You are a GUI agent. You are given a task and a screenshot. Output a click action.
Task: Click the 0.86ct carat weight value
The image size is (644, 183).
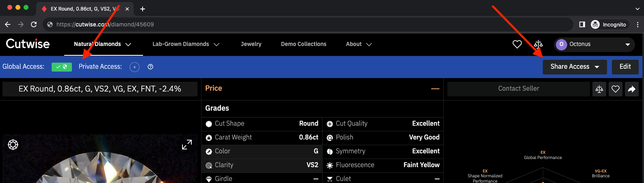coord(309,137)
